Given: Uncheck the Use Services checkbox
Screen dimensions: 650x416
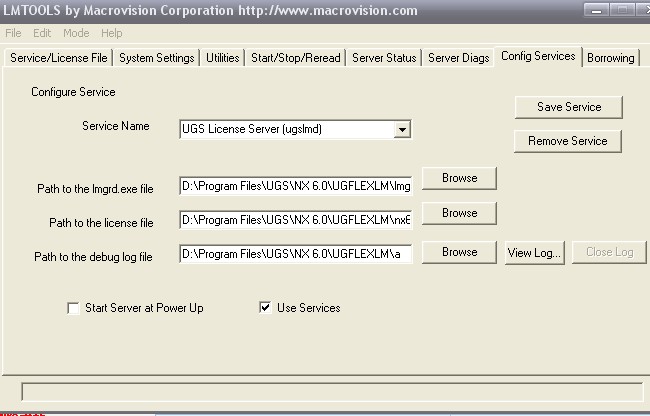Looking at the screenshot, I should pyautogui.click(x=265, y=307).
